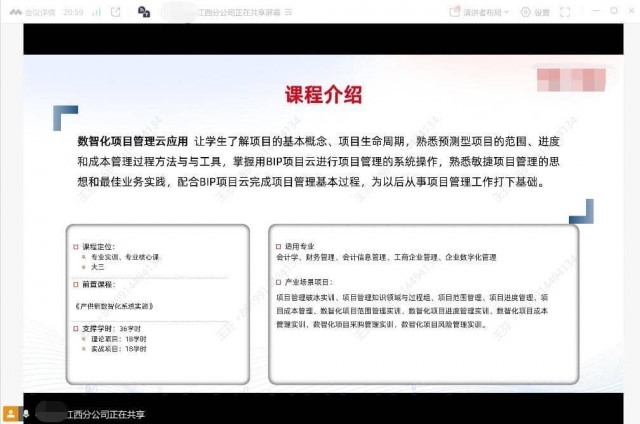Viewport: 640px width, 424px height.
Task: Click the network signal bars icon
Action: (x=95, y=12)
